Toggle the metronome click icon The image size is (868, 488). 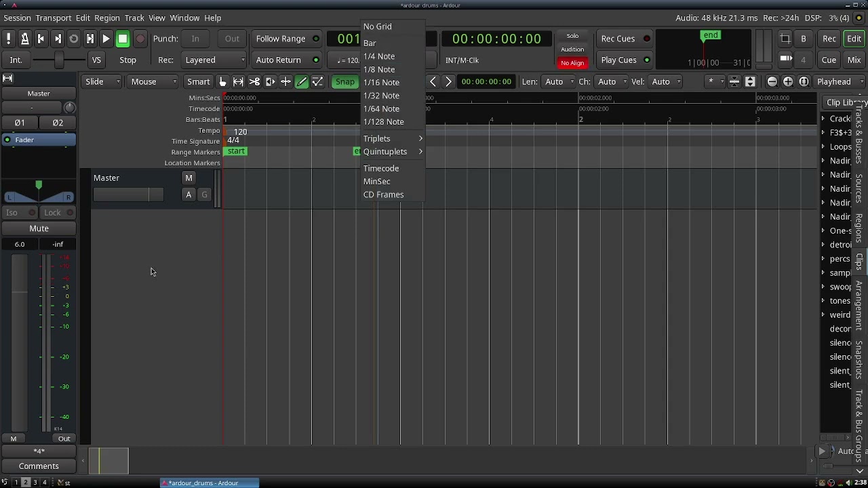(24, 39)
